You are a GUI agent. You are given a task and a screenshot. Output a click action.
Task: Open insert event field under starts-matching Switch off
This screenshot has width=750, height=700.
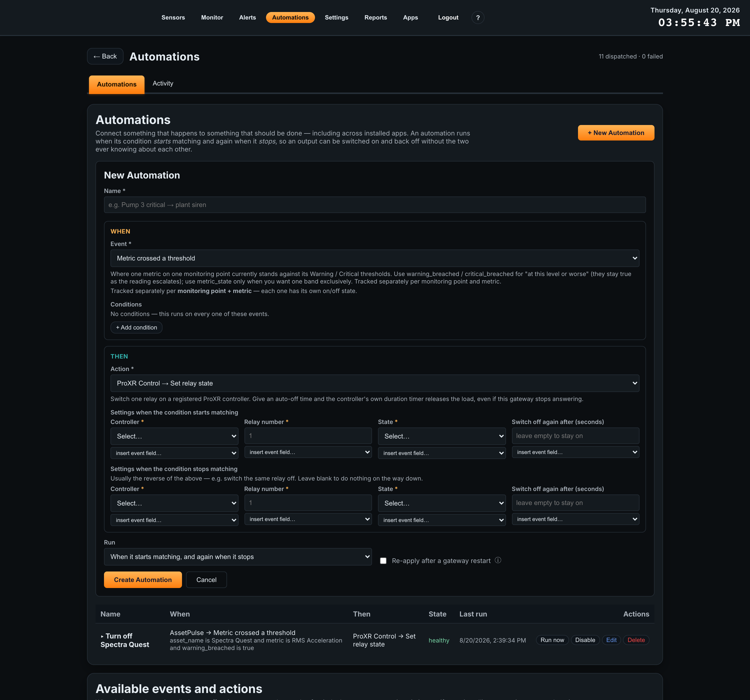coord(575,452)
